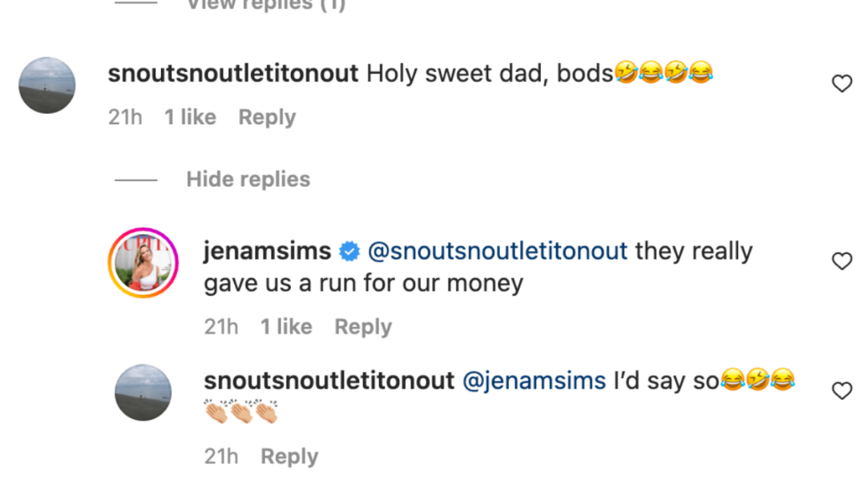Open snoutsnoutletitonout's avatar on last reply
Viewport: 868px width, 492px height.
pyautogui.click(x=143, y=393)
